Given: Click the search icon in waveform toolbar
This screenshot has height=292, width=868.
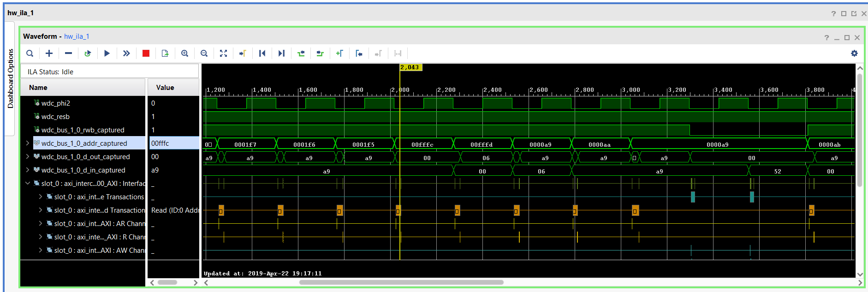Looking at the screenshot, I should click(30, 54).
